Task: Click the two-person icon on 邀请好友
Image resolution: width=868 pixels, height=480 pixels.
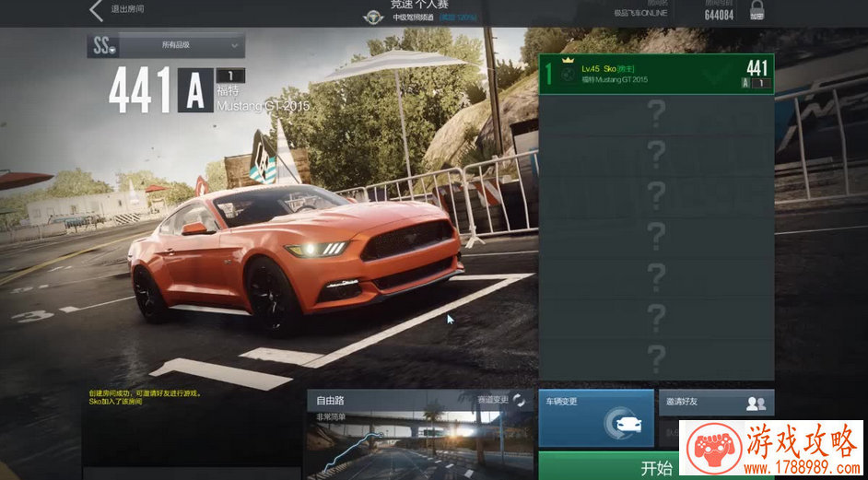Action: (756, 404)
